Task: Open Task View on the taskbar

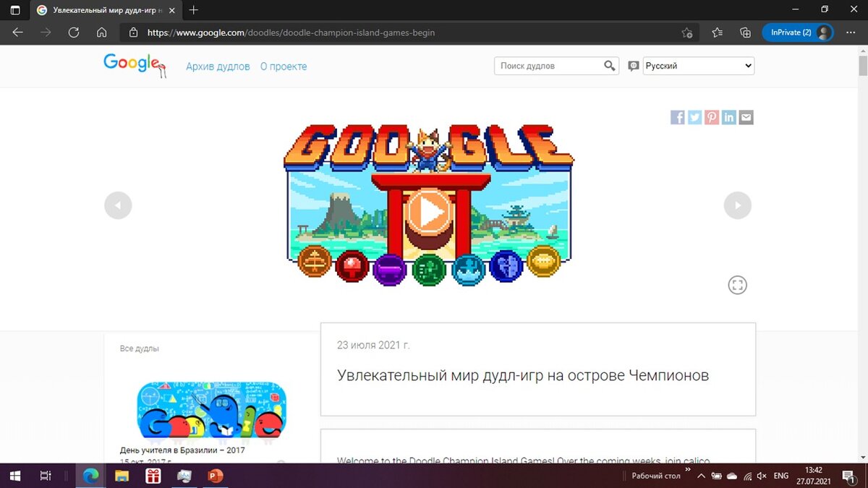Action: tap(45, 476)
